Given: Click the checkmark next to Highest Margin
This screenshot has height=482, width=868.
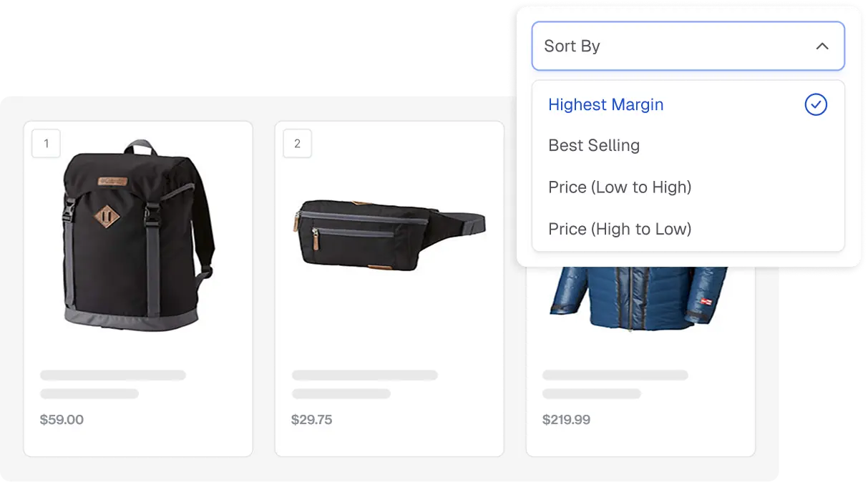Looking at the screenshot, I should (816, 104).
